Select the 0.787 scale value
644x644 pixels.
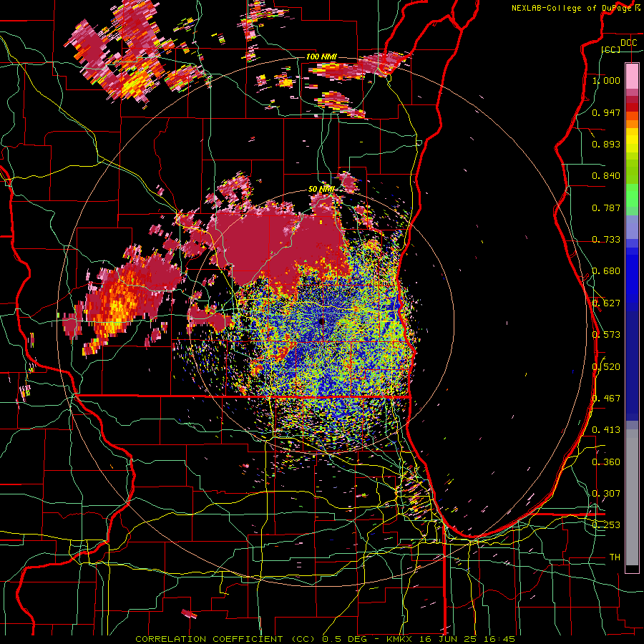(x=606, y=208)
